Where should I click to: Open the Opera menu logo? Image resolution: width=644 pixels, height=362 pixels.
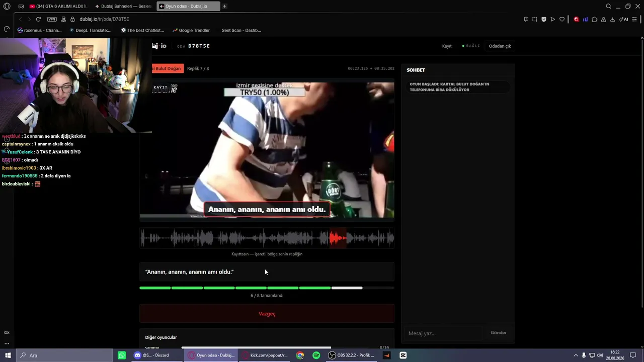(x=7, y=7)
